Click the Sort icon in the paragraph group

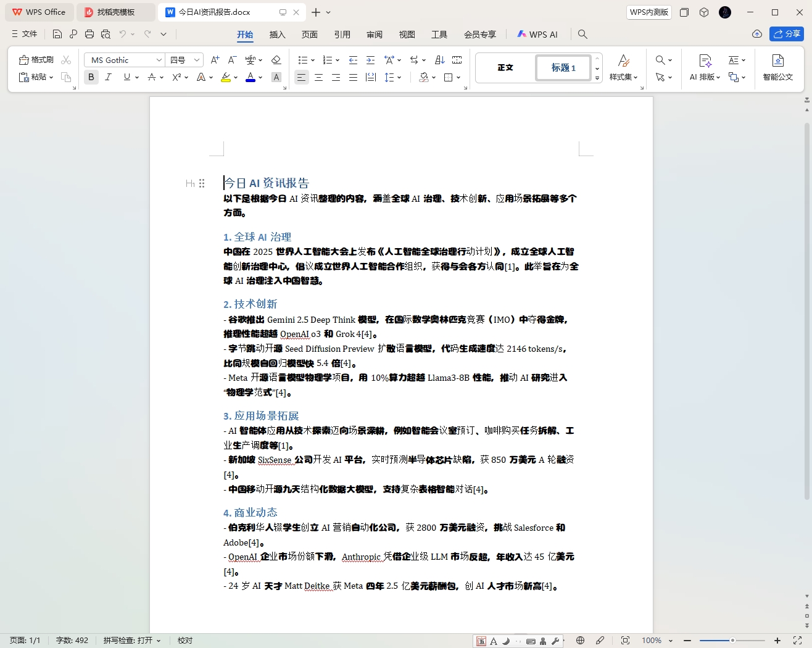click(x=439, y=60)
